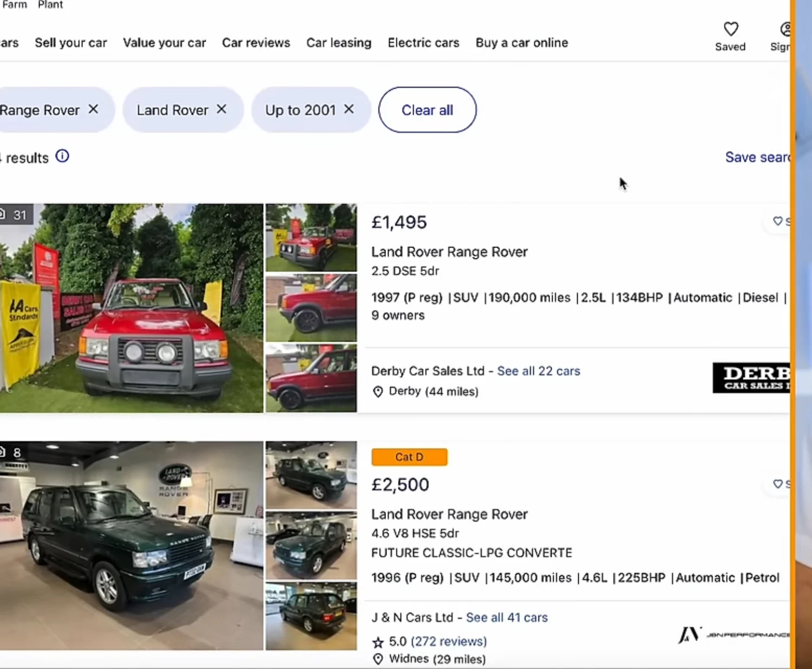Open See all 22 cars link
Image resolution: width=812 pixels, height=669 pixels.
pyautogui.click(x=539, y=371)
